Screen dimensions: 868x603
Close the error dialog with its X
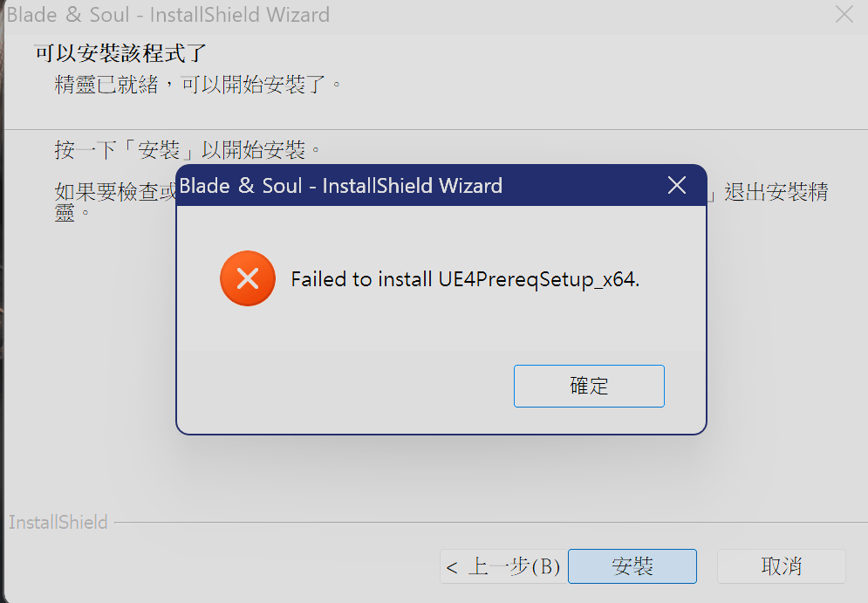pyautogui.click(x=676, y=186)
